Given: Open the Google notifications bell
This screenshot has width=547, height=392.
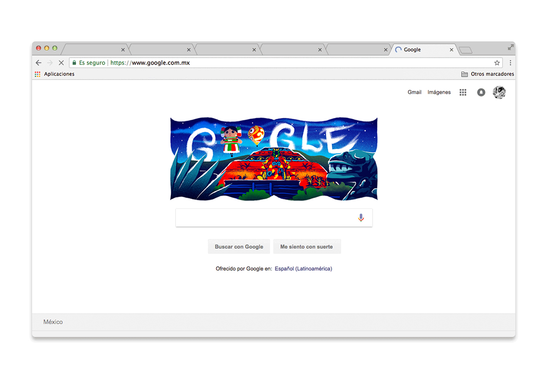Looking at the screenshot, I should [481, 92].
